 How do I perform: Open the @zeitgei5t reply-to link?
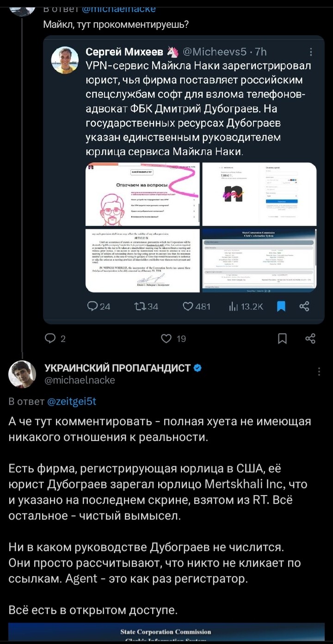[72, 402]
